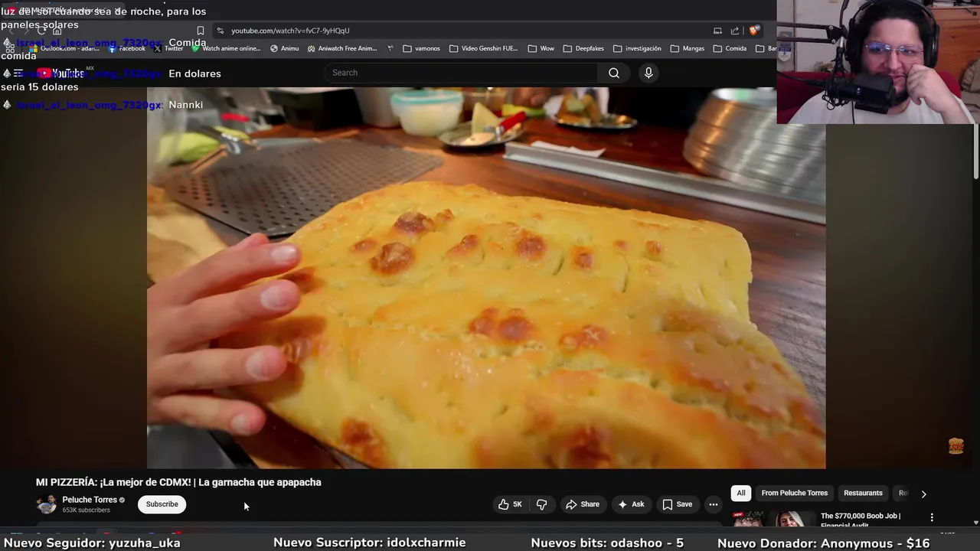980x551 pixels.
Task: Expand the Deepfakes bookmark folder
Action: pyautogui.click(x=583, y=48)
